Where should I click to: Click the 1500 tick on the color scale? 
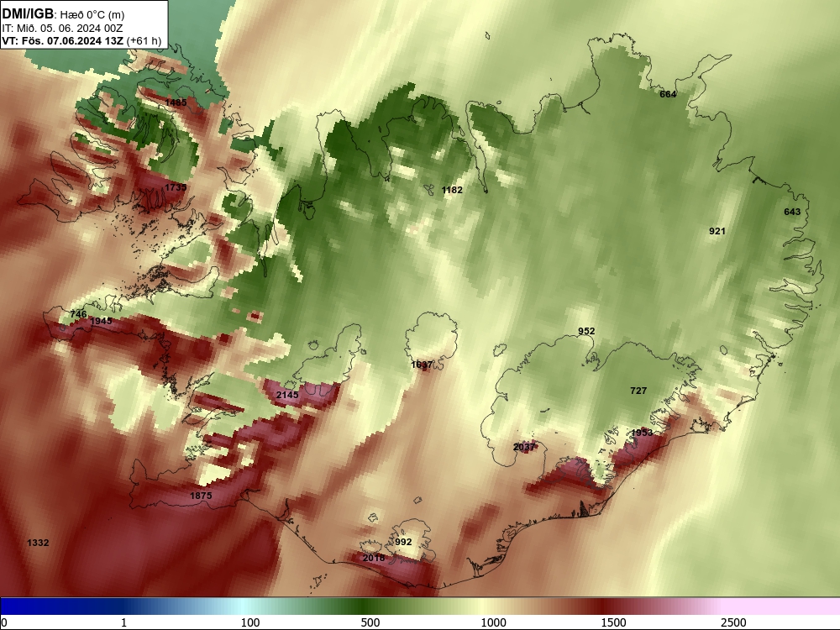[x=613, y=622]
